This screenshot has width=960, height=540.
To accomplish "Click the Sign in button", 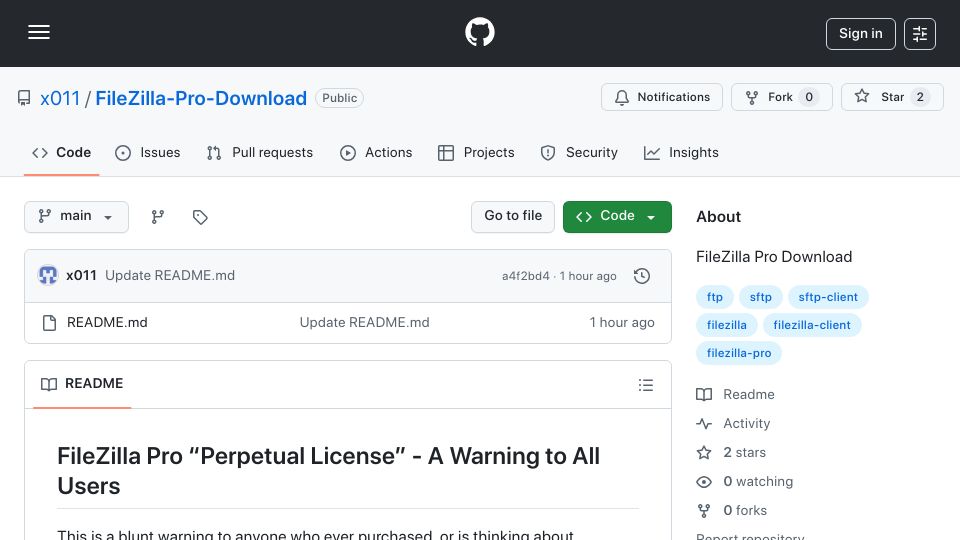I will click(860, 34).
